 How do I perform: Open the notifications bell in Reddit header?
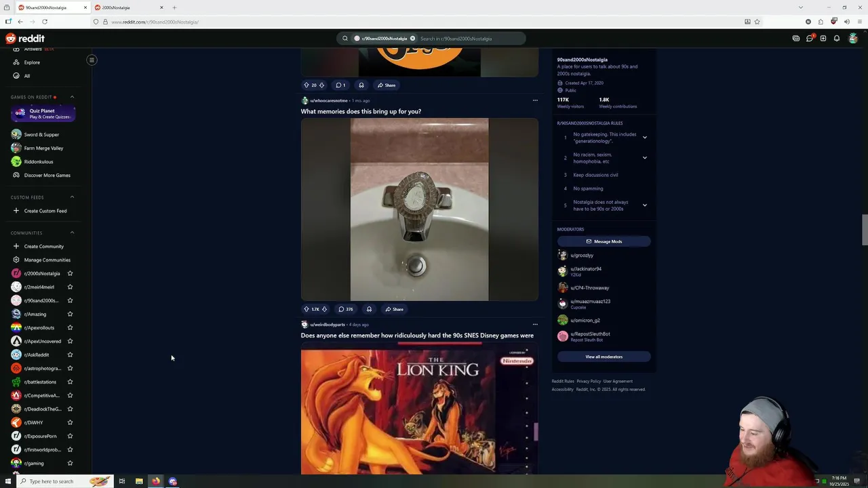tap(837, 39)
